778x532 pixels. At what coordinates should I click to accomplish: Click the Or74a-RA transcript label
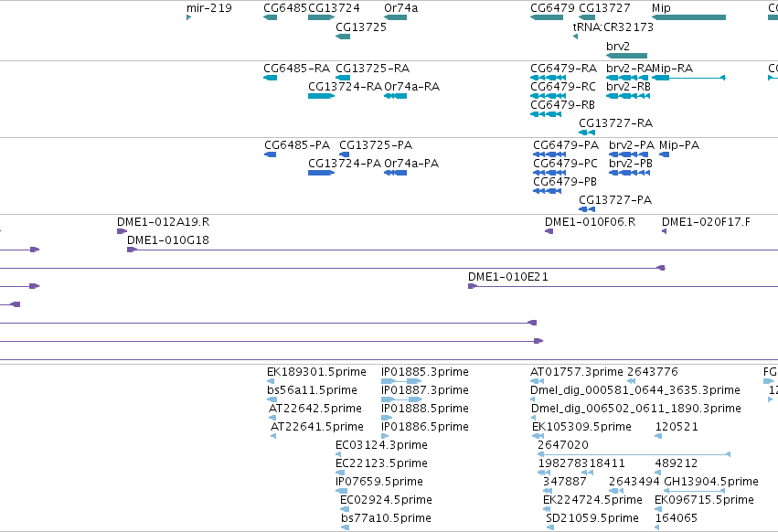[411, 86]
